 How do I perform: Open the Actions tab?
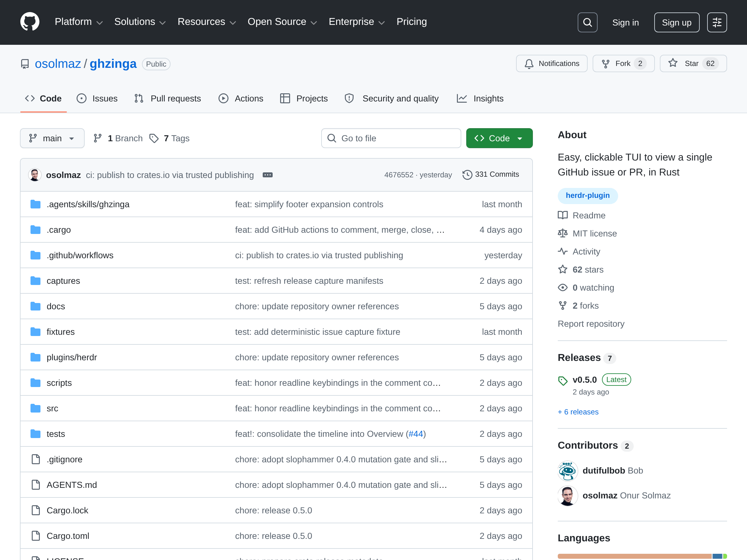241,99
